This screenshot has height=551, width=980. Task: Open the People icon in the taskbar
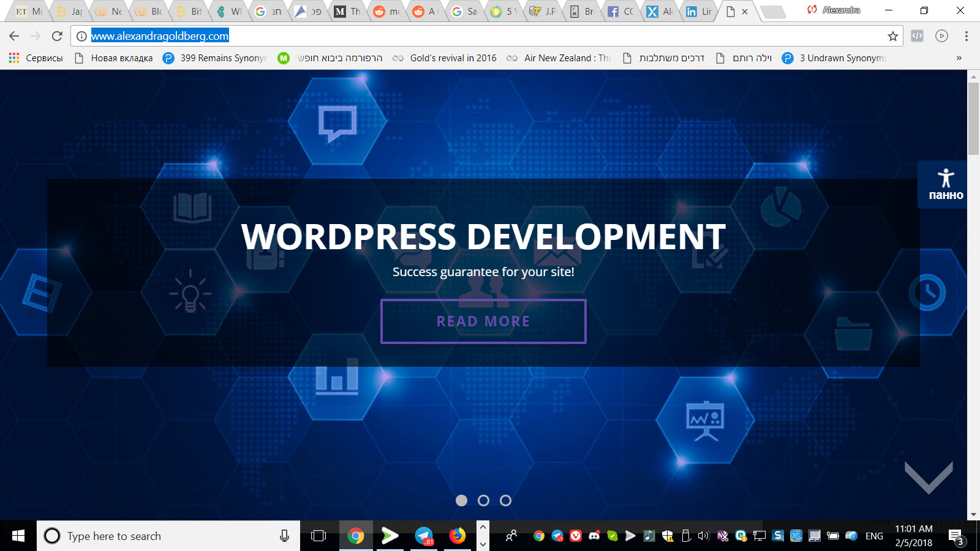point(511,536)
